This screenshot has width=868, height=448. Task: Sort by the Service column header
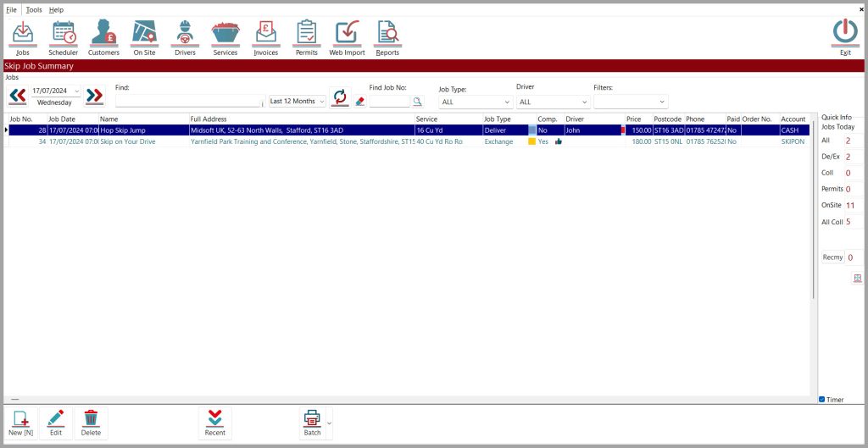(448, 119)
